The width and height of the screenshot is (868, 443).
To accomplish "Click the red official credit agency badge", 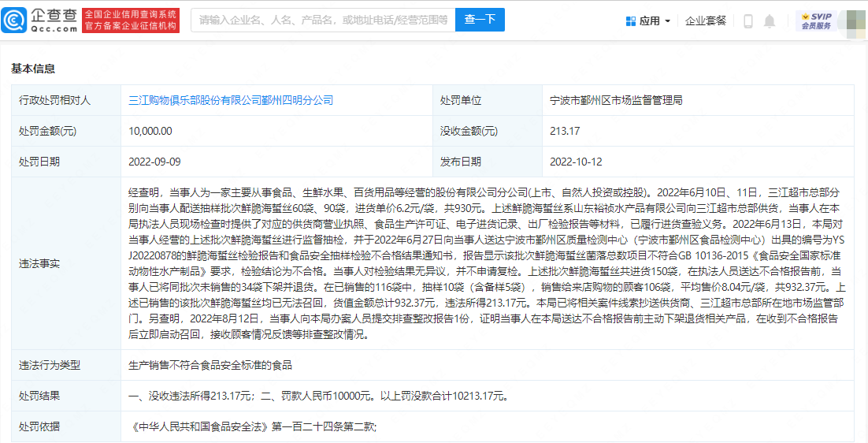I will tap(131, 21).
